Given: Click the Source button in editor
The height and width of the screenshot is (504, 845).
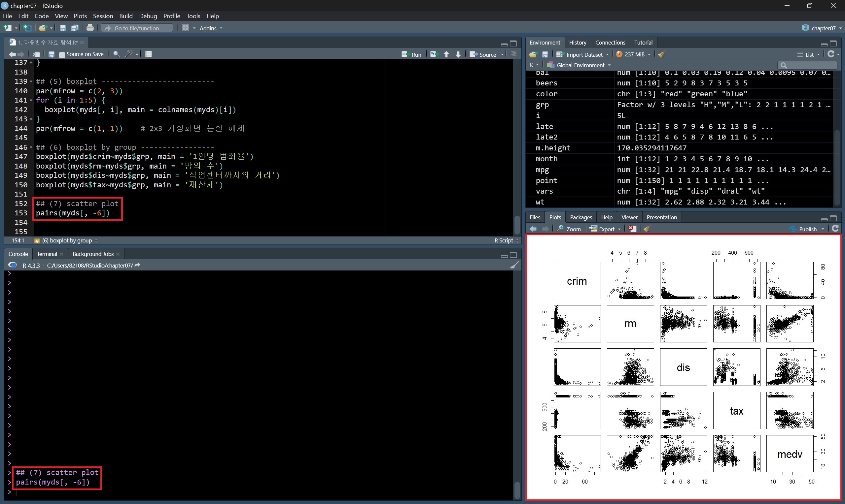Looking at the screenshot, I should [x=484, y=54].
